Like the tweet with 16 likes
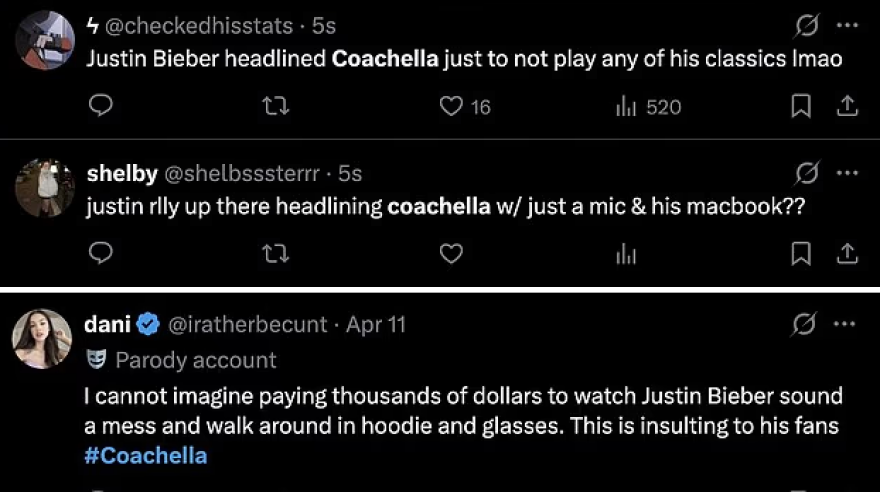Image resolution: width=880 pixels, height=492 pixels. coord(453,105)
